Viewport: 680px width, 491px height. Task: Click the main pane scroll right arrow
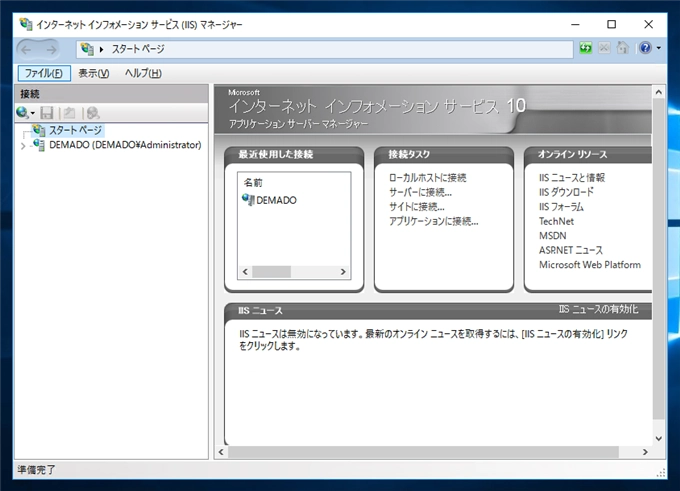pyautogui.click(x=645, y=452)
